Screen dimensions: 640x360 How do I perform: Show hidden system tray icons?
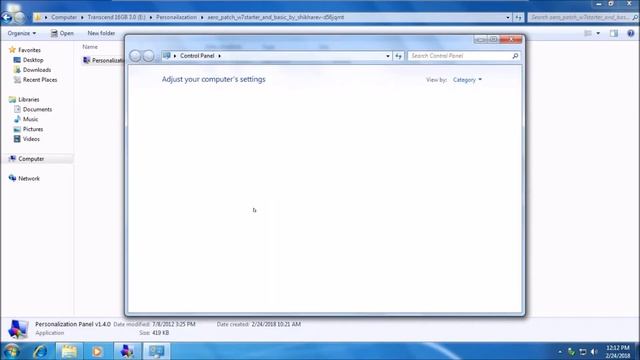560,351
